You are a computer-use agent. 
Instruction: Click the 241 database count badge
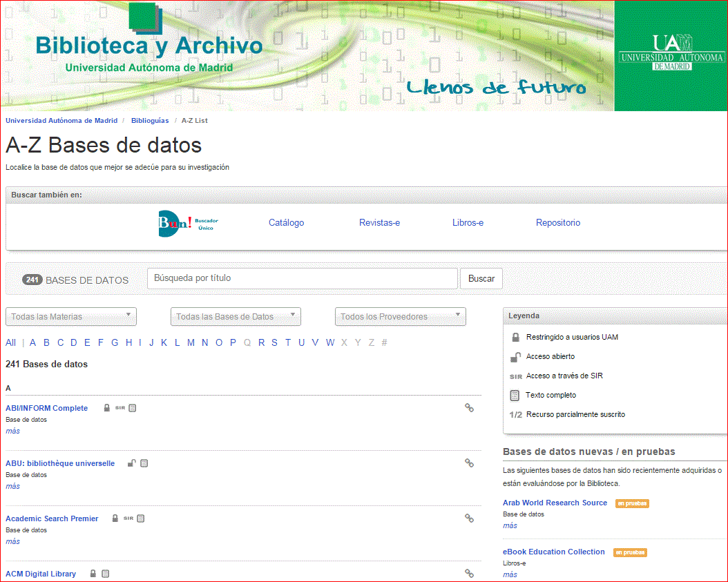(x=32, y=280)
